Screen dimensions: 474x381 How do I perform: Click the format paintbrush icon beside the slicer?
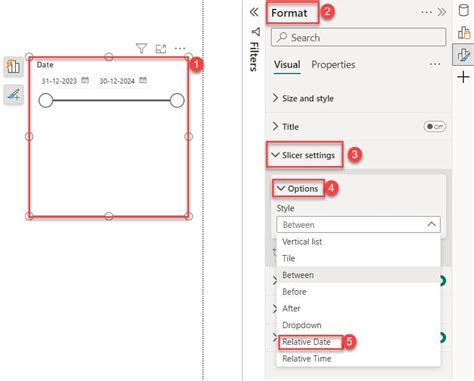point(13,94)
